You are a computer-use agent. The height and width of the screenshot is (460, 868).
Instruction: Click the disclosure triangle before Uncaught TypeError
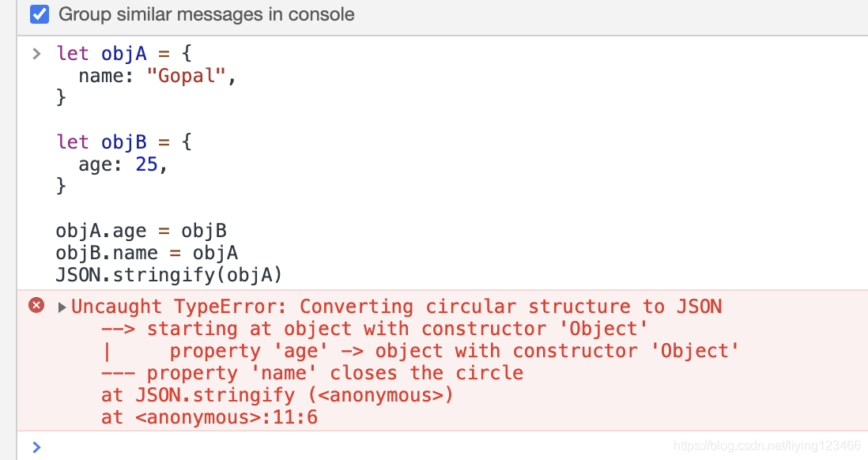point(61,306)
